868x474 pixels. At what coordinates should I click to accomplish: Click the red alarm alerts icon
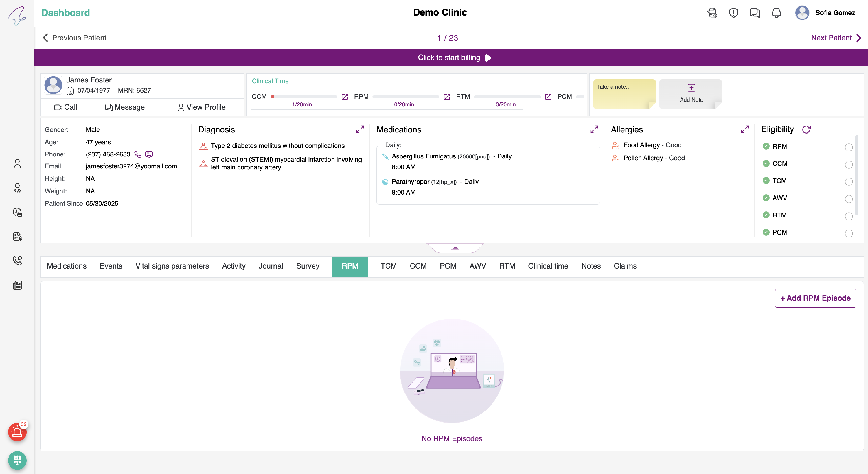point(17,432)
